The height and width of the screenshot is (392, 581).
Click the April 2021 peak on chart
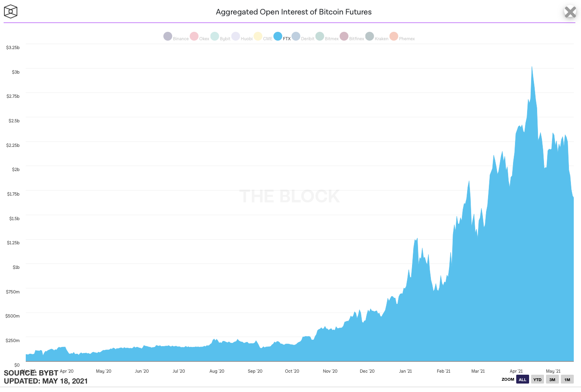click(532, 67)
